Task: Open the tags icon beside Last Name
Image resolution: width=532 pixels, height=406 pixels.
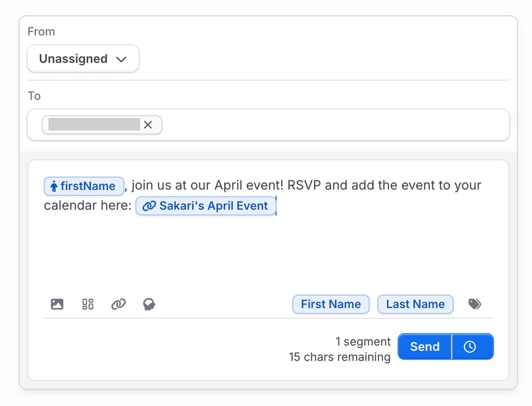Action: coord(475,304)
